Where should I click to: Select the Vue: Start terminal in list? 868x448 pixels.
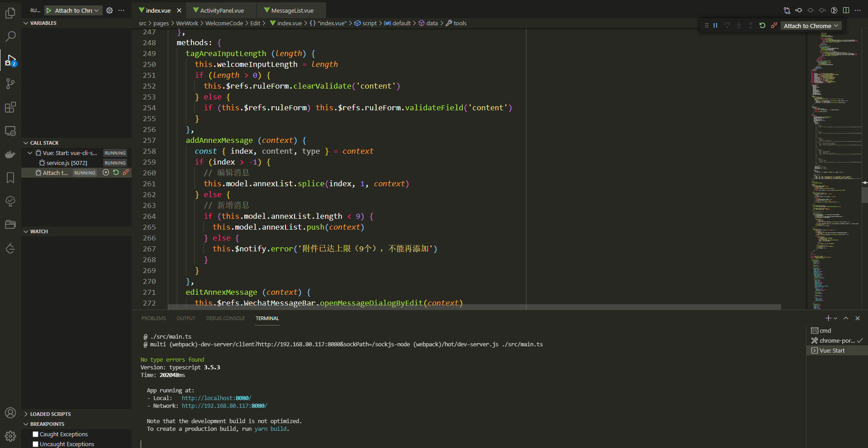[x=836, y=350]
